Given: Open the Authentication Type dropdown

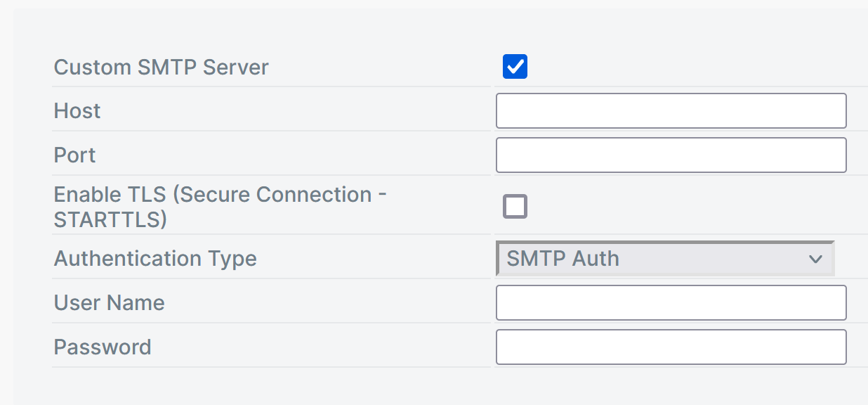Looking at the screenshot, I should (x=664, y=259).
